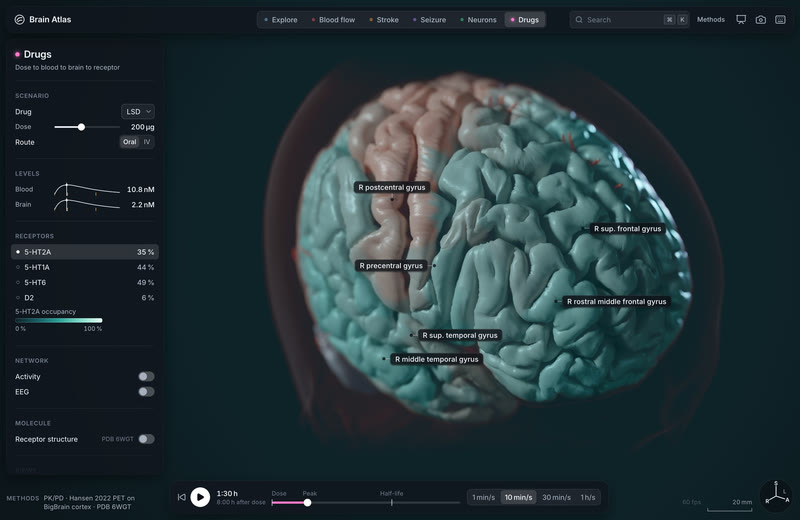Take a snapshot with the camera icon

(x=761, y=19)
